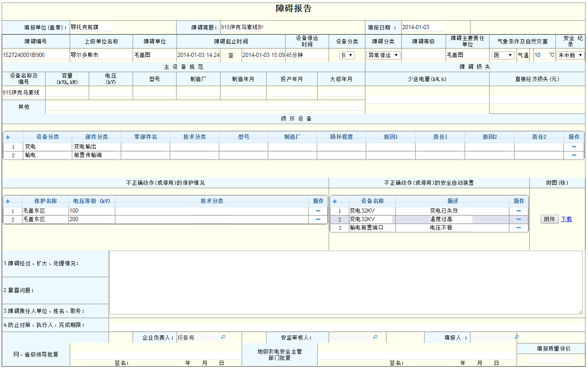Delete the 毛盖东区 100 protection row
This screenshot has height=370, width=588.
pos(318,211)
